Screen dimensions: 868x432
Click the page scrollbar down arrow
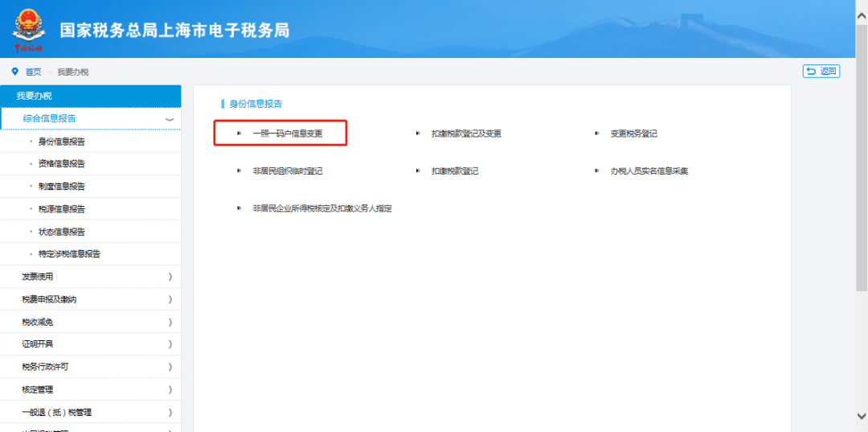pyautogui.click(x=862, y=416)
